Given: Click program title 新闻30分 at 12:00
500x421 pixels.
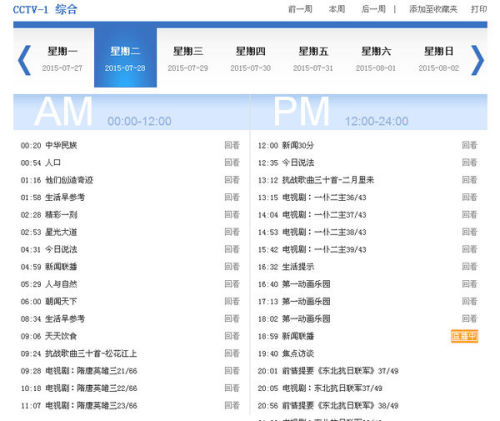Looking at the screenshot, I should [298, 145].
